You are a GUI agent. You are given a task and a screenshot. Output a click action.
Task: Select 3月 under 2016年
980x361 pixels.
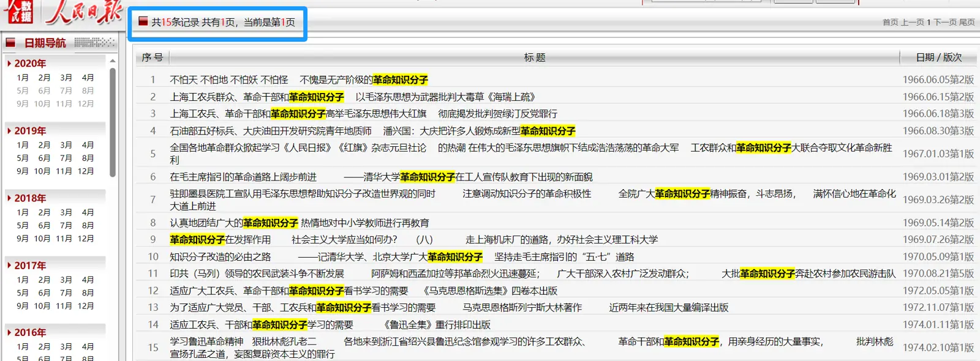pos(66,347)
